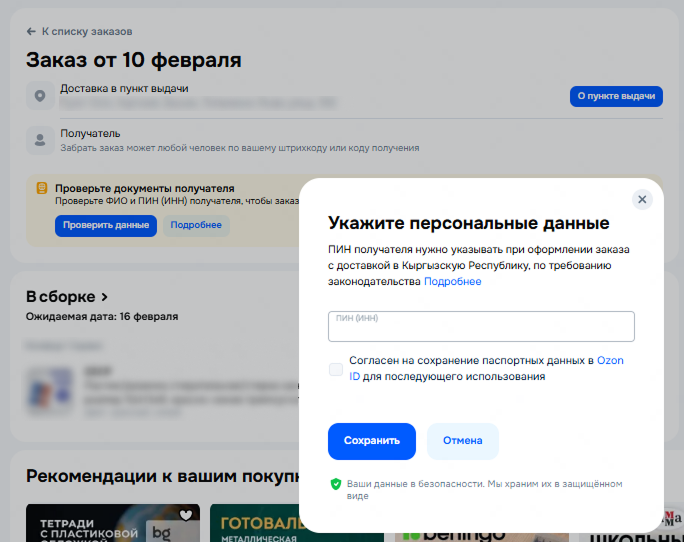
Task: Click the green security shield icon
Action: point(336,484)
